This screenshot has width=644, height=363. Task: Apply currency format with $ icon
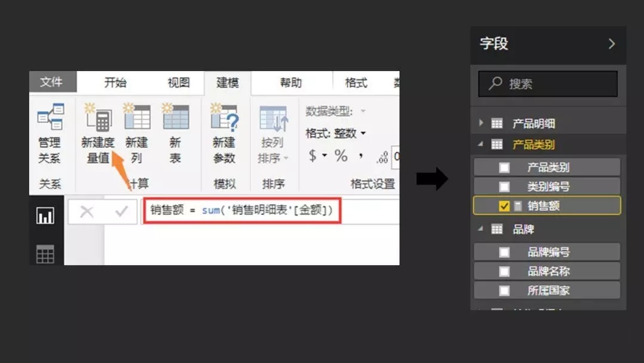click(312, 156)
